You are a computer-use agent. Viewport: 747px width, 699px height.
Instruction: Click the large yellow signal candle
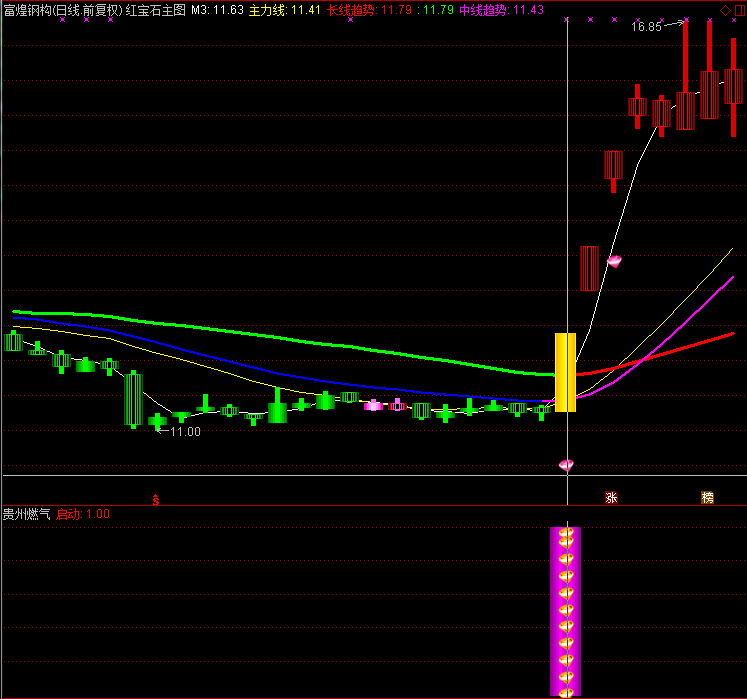tap(565, 372)
